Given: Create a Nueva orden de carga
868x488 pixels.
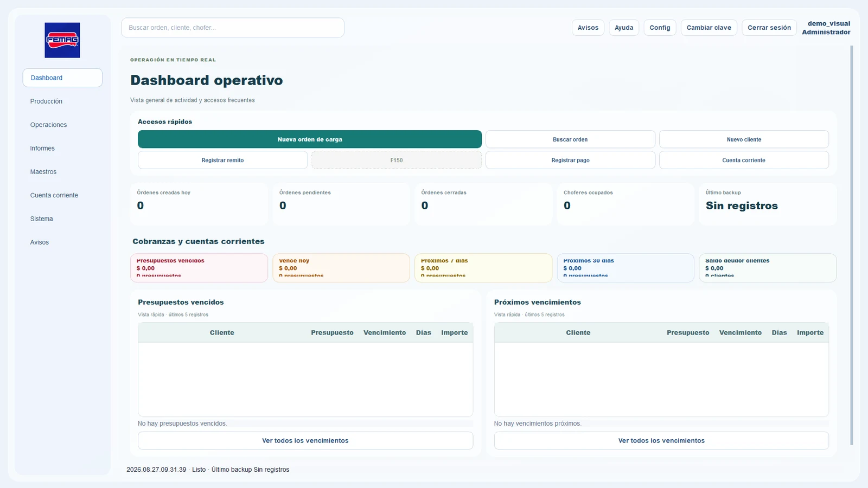Looking at the screenshot, I should pyautogui.click(x=310, y=139).
